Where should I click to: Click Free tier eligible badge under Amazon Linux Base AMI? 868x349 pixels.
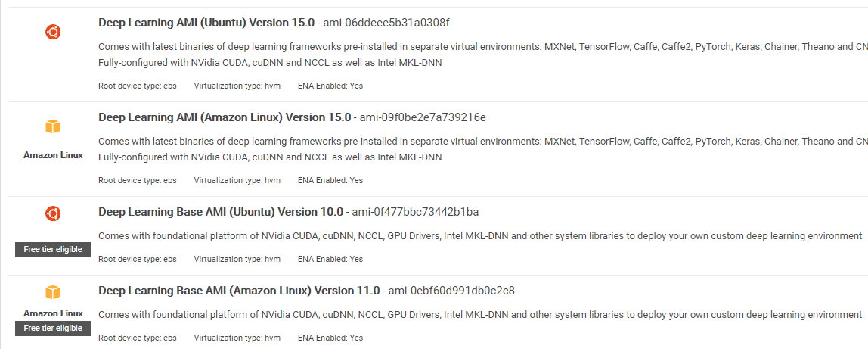(x=53, y=329)
